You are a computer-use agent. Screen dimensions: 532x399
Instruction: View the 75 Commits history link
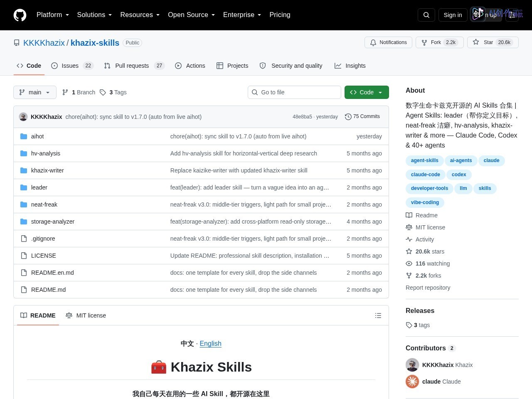coord(362,117)
